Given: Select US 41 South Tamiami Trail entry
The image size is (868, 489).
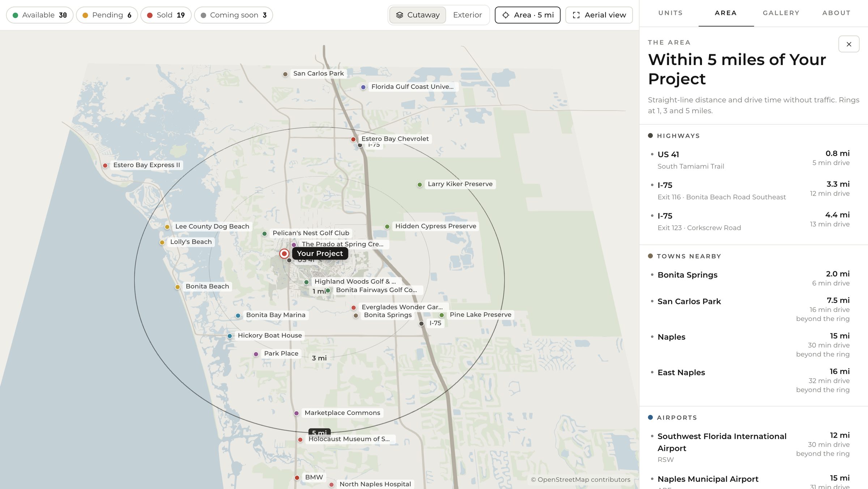Looking at the screenshot, I should (x=749, y=160).
